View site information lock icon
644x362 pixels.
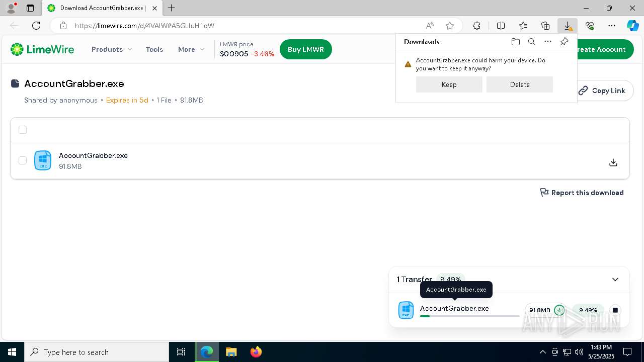(63, 26)
